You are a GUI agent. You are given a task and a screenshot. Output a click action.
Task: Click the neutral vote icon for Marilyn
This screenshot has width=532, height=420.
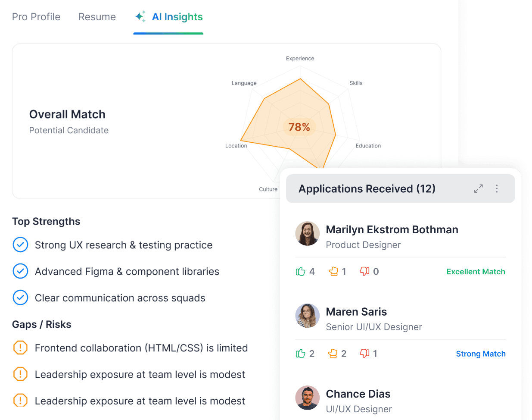pyautogui.click(x=333, y=271)
